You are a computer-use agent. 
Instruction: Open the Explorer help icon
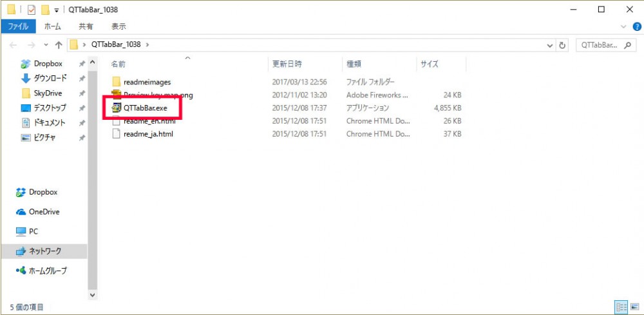[637, 27]
